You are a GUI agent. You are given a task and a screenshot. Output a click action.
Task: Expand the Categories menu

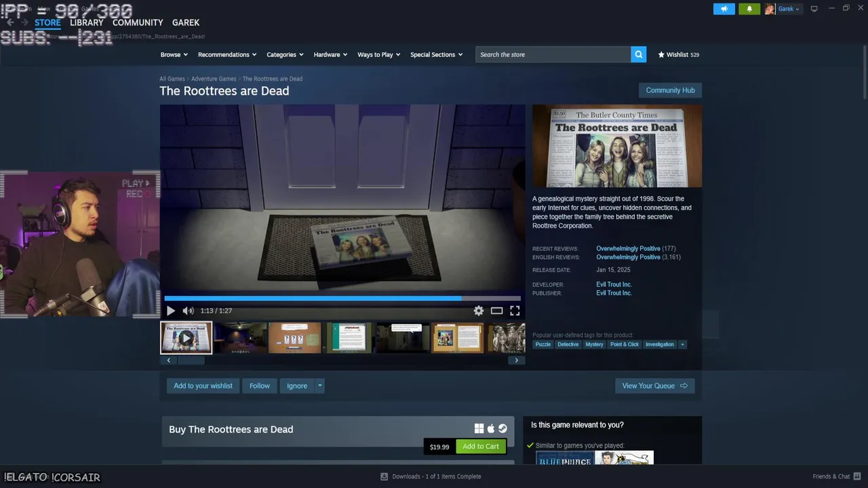[285, 54]
